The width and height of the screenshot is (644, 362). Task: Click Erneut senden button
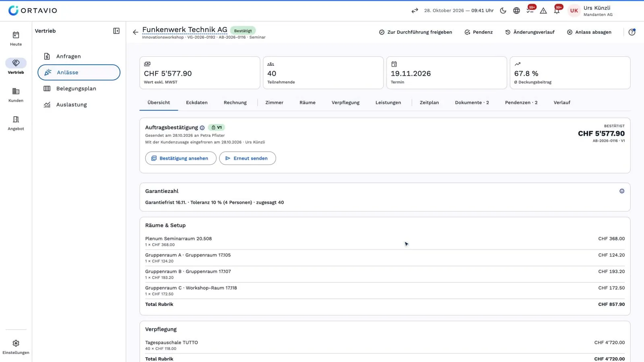(248, 158)
